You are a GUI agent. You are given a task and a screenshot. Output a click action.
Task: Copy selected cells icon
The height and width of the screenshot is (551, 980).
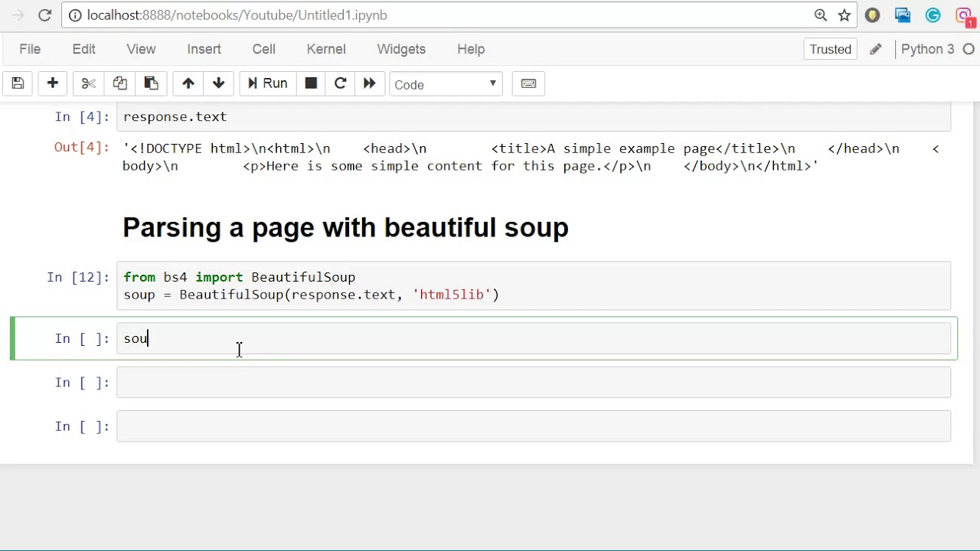coord(119,83)
